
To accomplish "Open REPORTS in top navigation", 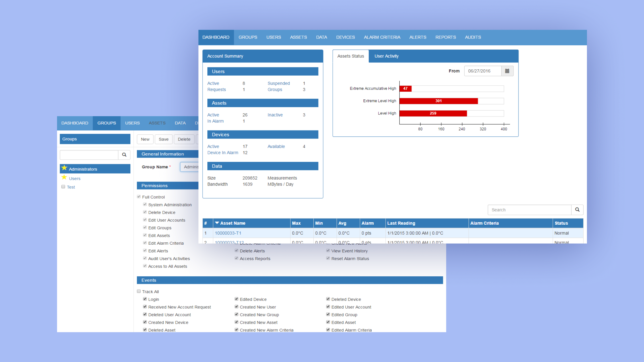I will (x=445, y=37).
